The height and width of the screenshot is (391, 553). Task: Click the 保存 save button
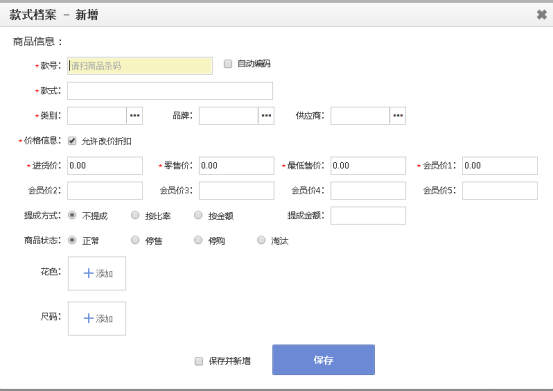[323, 360]
